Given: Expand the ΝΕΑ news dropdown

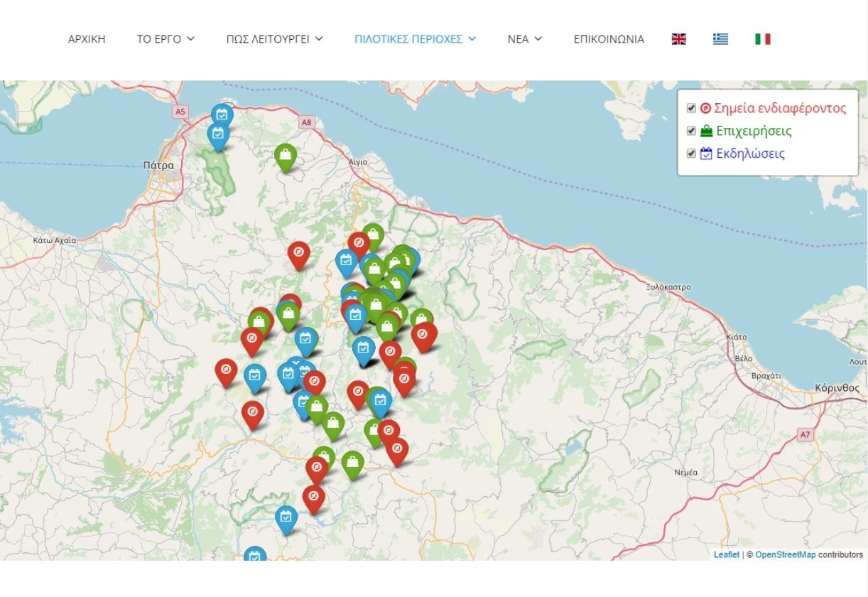Looking at the screenshot, I should 524,39.
